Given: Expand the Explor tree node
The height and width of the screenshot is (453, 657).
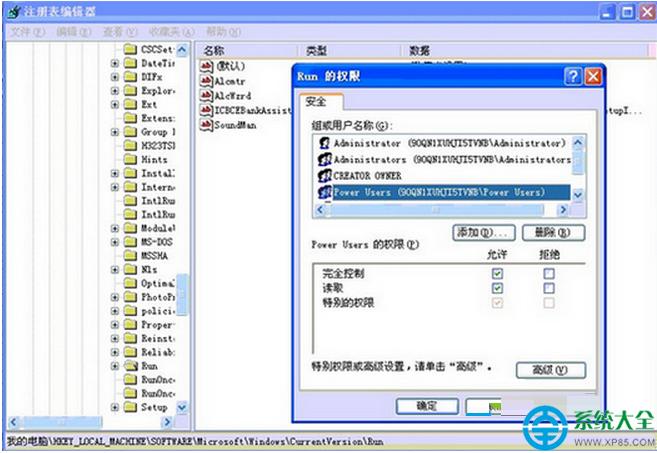Looking at the screenshot, I should [x=115, y=91].
